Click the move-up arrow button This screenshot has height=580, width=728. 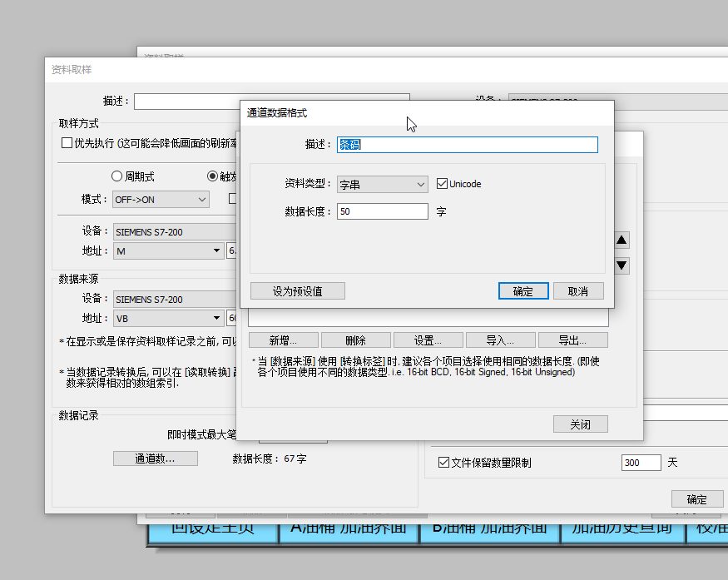[x=622, y=240]
